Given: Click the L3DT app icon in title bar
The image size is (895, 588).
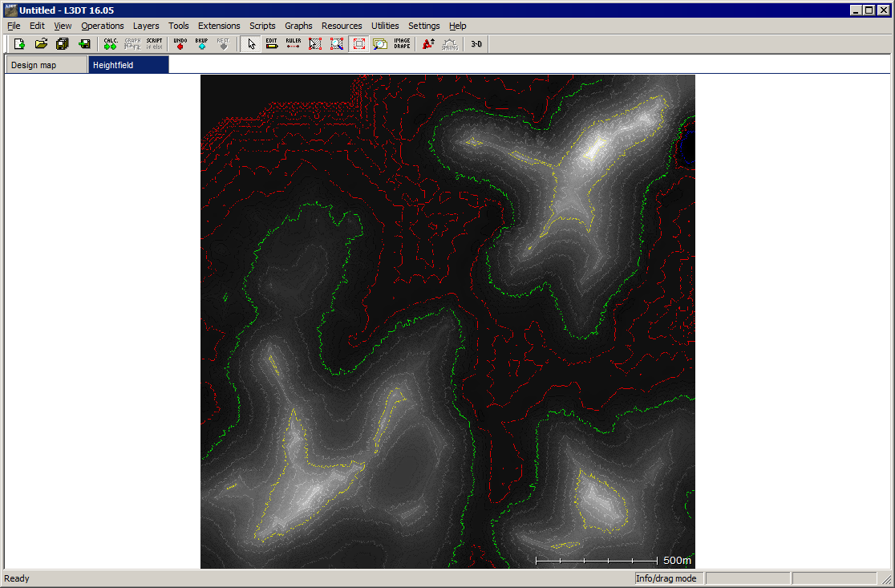Looking at the screenshot, I should [11, 10].
